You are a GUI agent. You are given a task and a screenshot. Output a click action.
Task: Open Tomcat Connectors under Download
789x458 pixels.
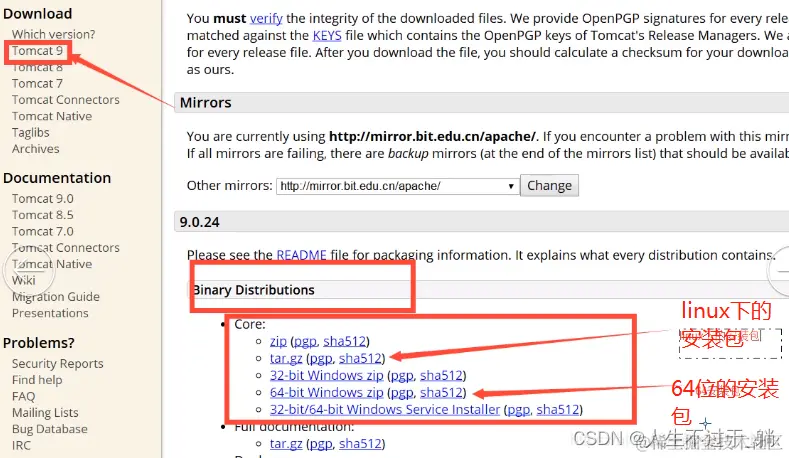point(66,100)
